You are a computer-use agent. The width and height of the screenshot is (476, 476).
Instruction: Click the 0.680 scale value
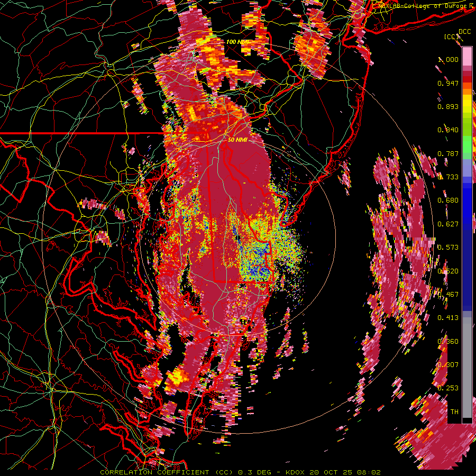tap(448, 200)
